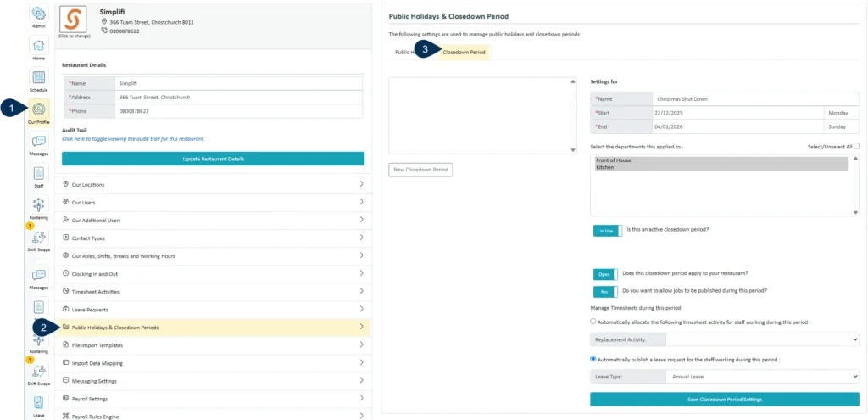This screenshot has width=868, height=420.
Task: Click the location pin icon beside the header address
Action: point(103,22)
